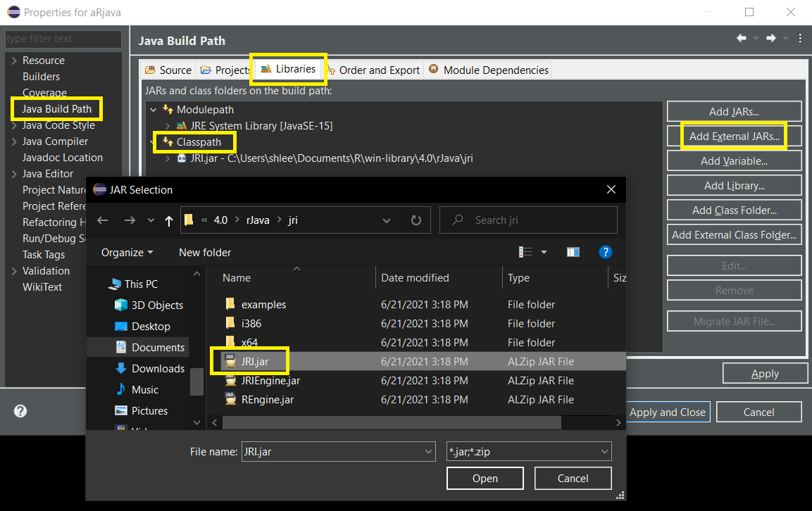Image resolution: width=812 pixels, height=511 pixels.
Task: Click the forward arrow in Java Build Path header
Action: point(771,38)
